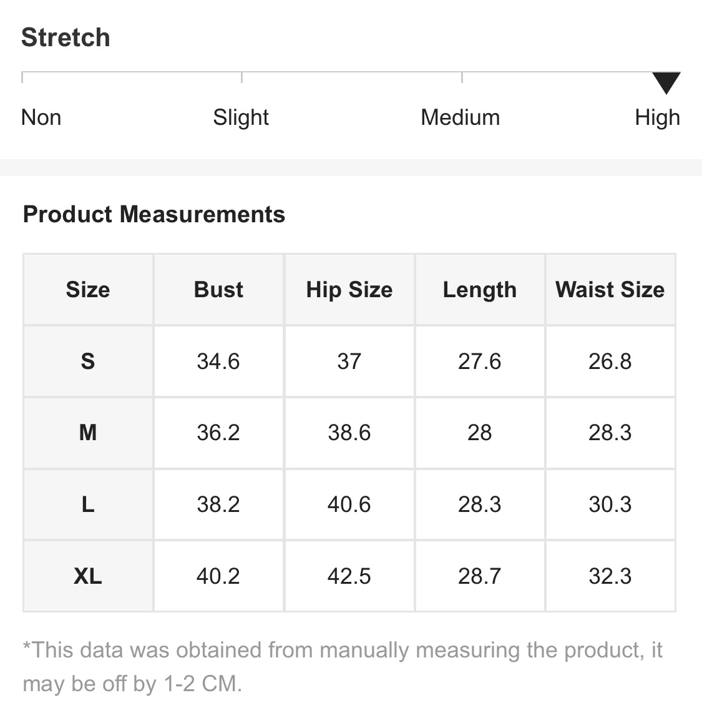Select the Medium stretch label
Screen dimensions: 702x728
(461, 117)
